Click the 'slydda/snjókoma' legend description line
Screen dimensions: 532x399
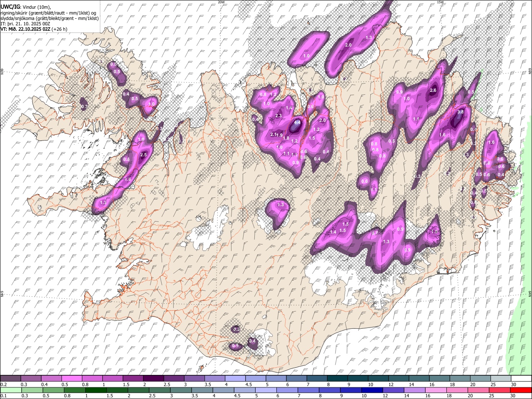tap(49, 18)
